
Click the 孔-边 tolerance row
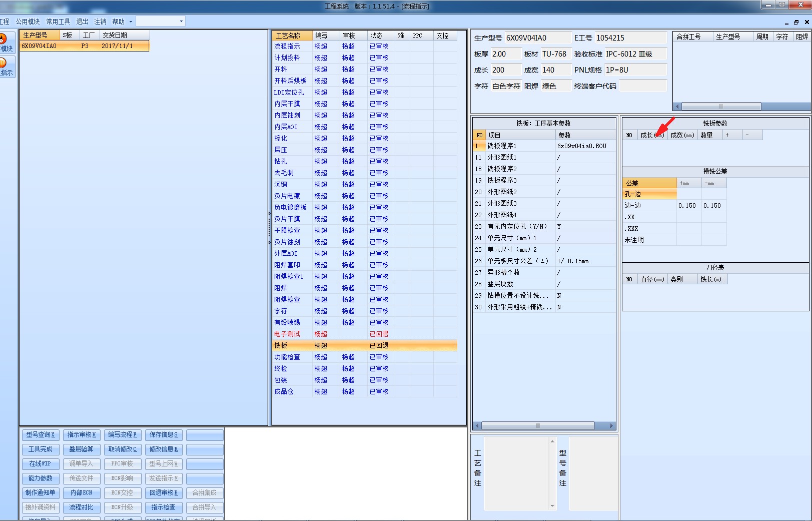pos(674,194)
